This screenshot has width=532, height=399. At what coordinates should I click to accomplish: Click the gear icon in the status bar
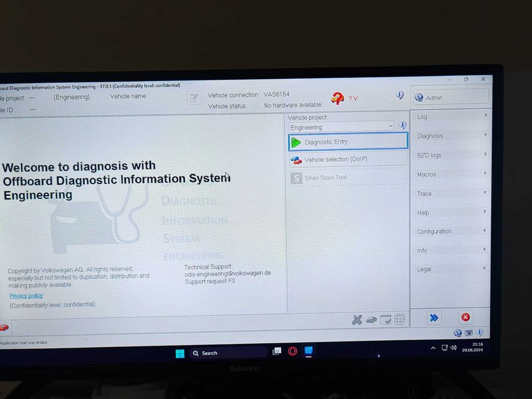(x=457, y=333)
